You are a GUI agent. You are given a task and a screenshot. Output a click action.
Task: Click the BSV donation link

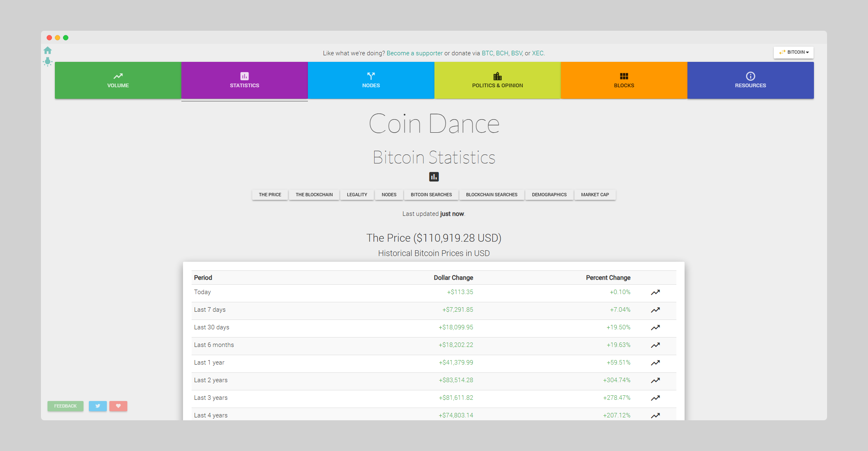(x=517, y=53)
